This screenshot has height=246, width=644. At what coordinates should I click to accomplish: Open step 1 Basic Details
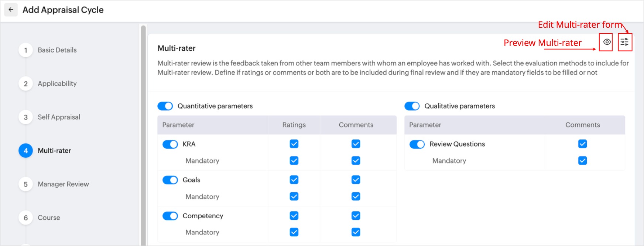(48, 50)
